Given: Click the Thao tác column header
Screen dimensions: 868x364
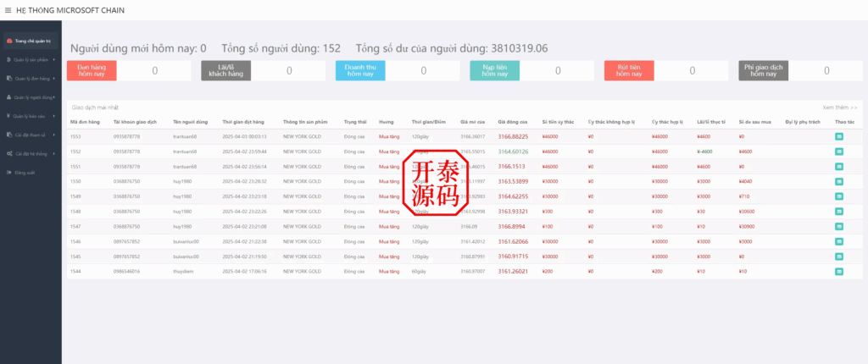Looking at the screenshot, I should (843, 122).
